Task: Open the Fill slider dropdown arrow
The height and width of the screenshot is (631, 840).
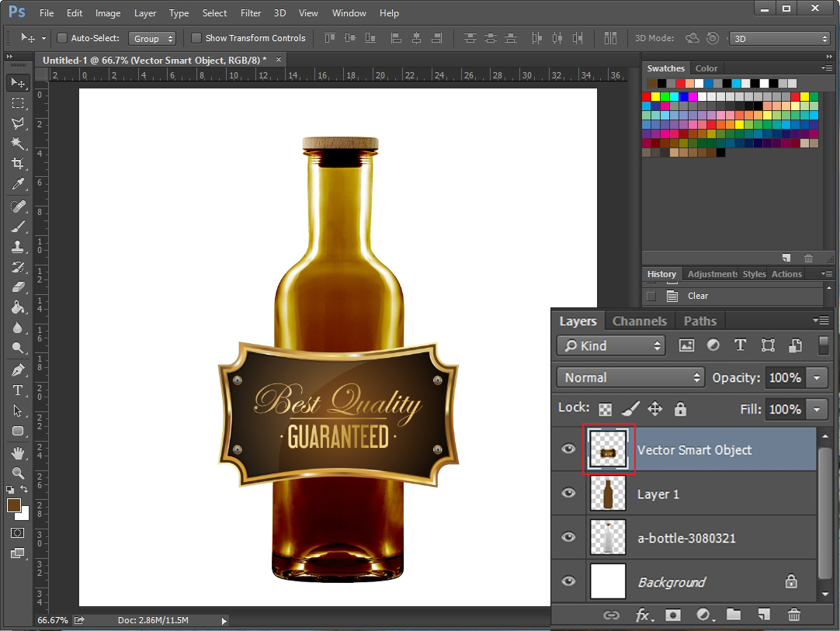Action: pos(817,410)
